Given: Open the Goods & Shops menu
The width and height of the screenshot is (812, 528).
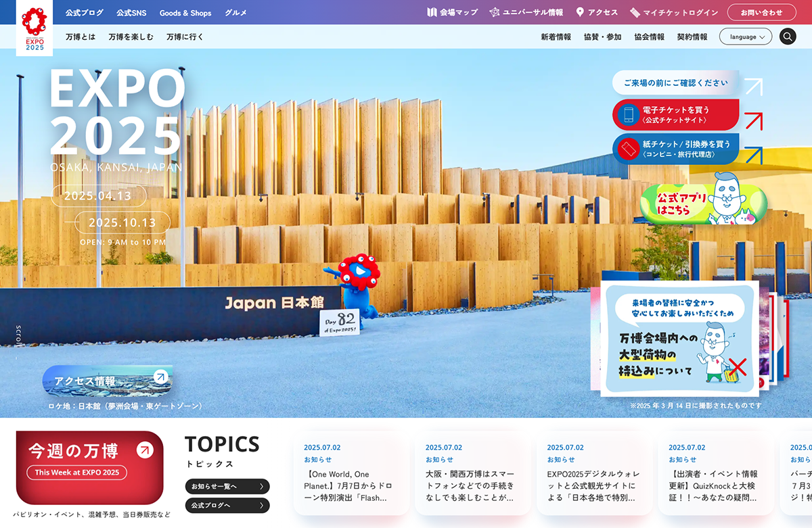Looking at the screenshot, I should tap(185, 13).
